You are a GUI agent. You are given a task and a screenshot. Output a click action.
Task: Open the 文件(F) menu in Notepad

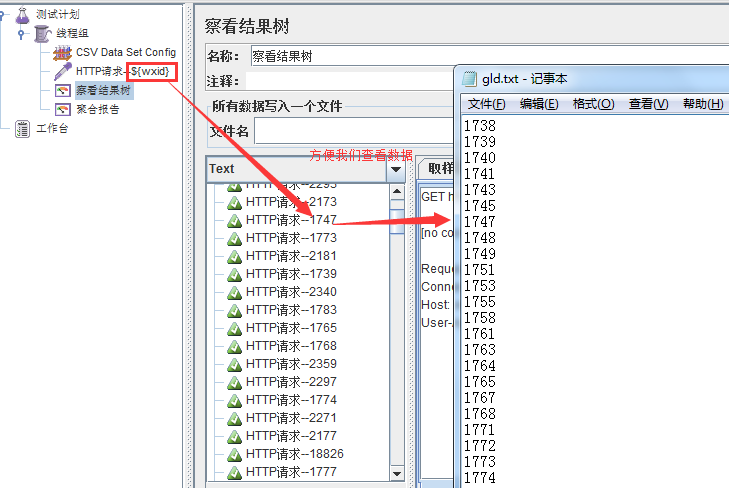click(x=486, y=104)
